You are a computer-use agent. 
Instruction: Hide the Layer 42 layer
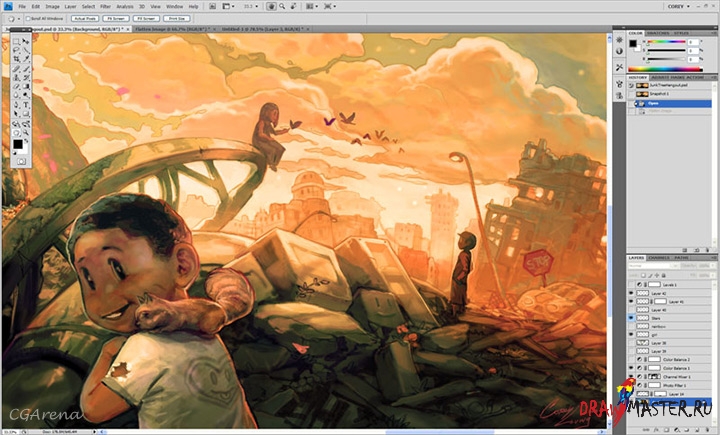631,294
